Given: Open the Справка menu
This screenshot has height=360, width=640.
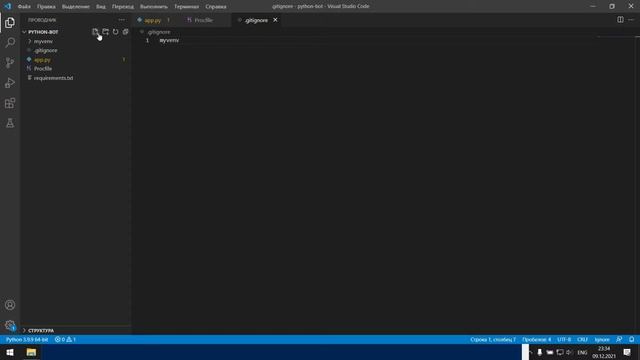Looking at the screenshot, I should click(x=216, y=7).
